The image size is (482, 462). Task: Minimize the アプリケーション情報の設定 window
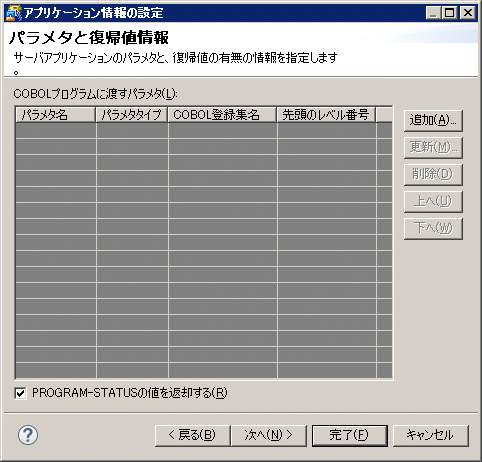click(433, 13)
